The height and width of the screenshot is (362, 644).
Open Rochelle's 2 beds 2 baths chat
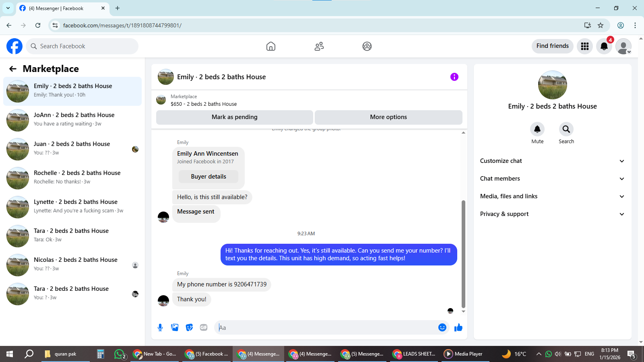pos(72,178)
